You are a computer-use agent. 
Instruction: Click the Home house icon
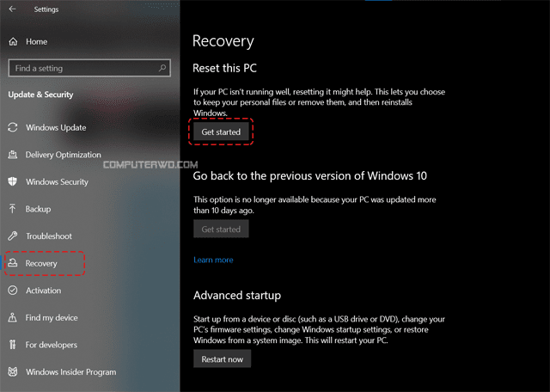13,41
